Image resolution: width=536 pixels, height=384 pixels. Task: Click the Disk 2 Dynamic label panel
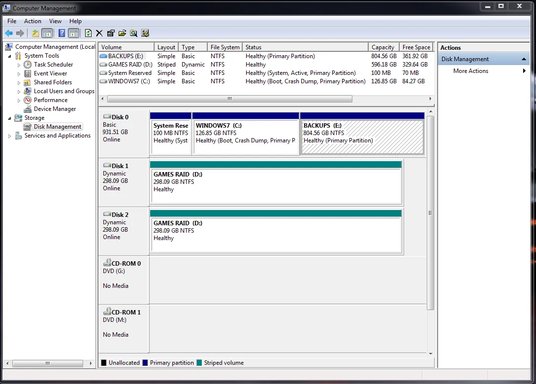click(x=124, y=231)
